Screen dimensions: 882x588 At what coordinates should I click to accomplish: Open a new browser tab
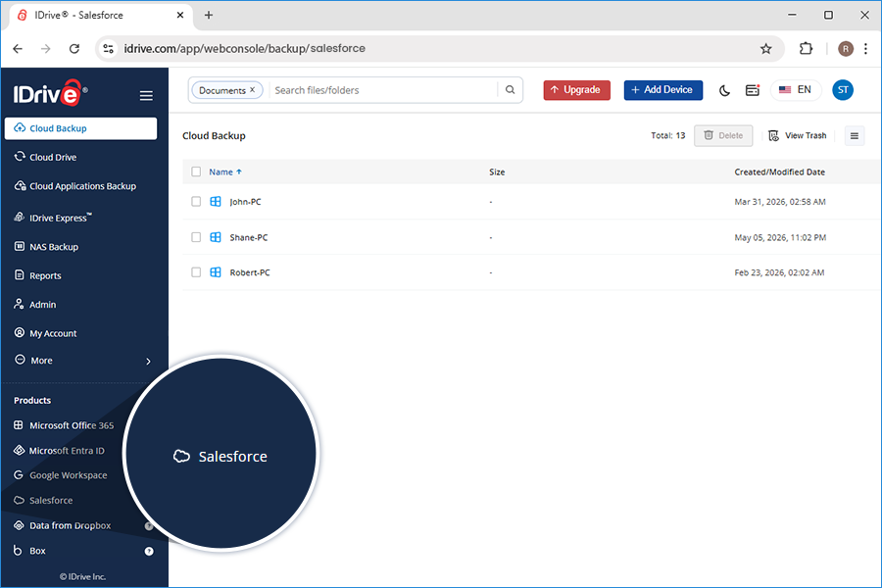[x=209, y=16]
